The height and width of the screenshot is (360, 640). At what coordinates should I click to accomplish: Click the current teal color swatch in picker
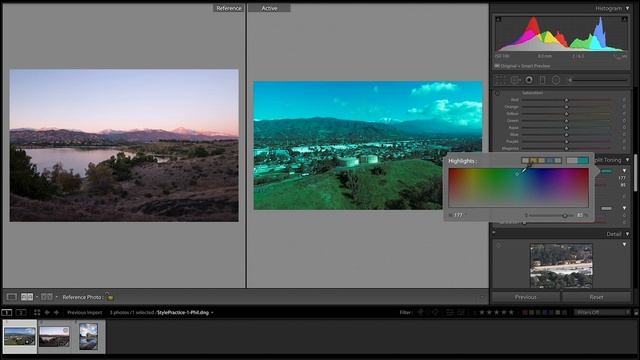click(583, 160)
